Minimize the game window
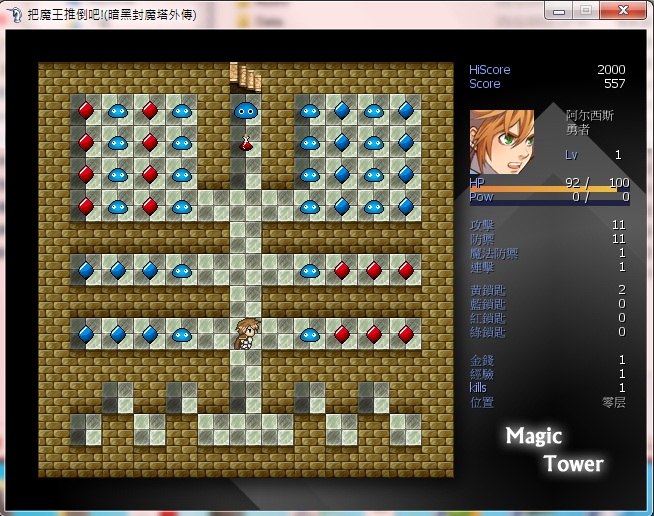This screenshot has width=654, height=516. pos(559,11)
